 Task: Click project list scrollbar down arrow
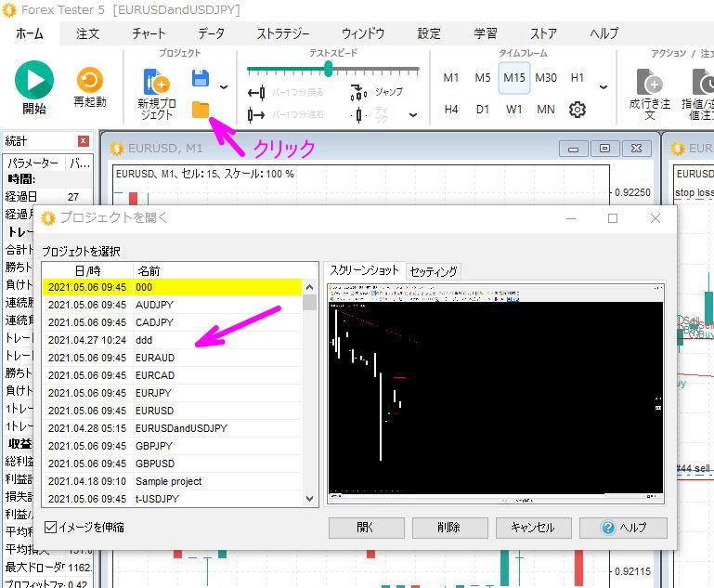point(309,499)
